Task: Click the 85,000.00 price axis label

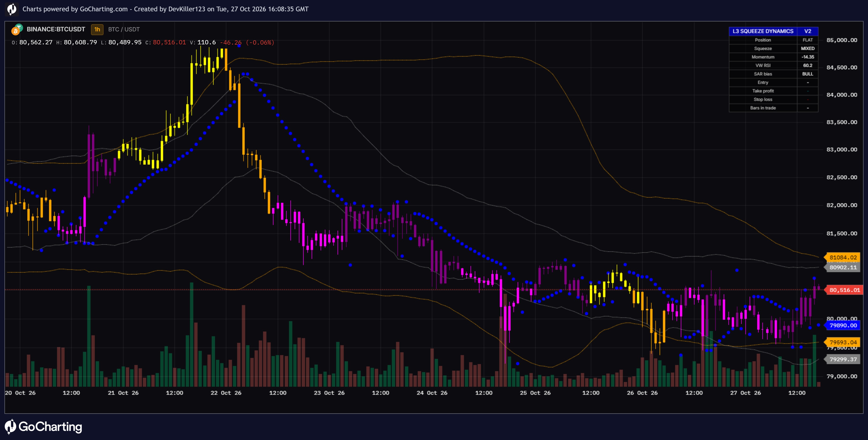Action: tap(842, 40)
